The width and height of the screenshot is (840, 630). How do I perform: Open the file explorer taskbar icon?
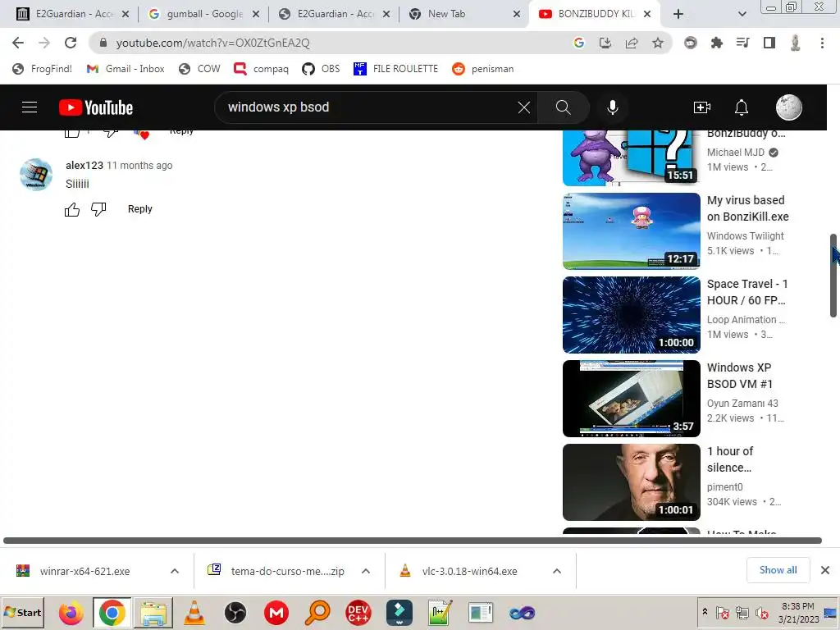pyautogui.click(x=153, y=613)
